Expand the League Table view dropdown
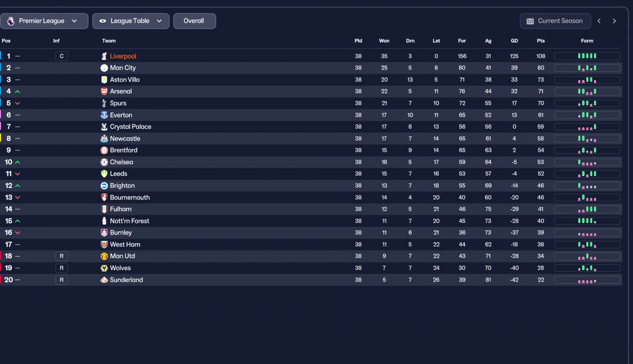The width and height of the screenshot is (633, 364). (131, 21)
